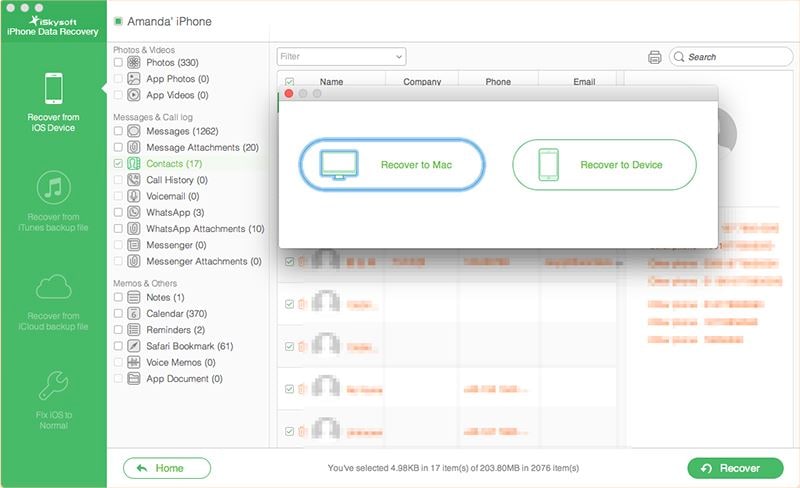Image resolution: width=800 pixels, height=488 pixels.
Task: Click the Contacts book icon
Action: pos(134,163)
